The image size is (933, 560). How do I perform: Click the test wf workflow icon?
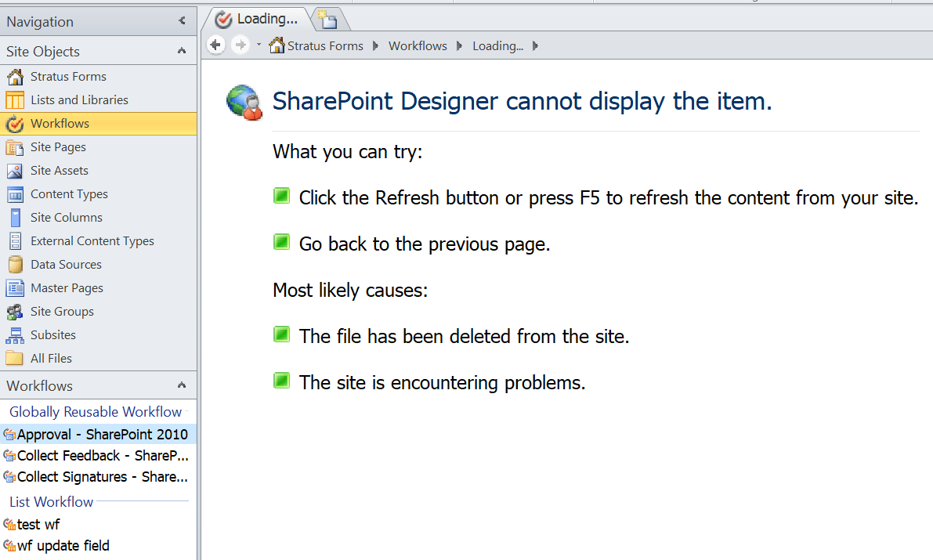pyautogui.click(x=9, y=525)
